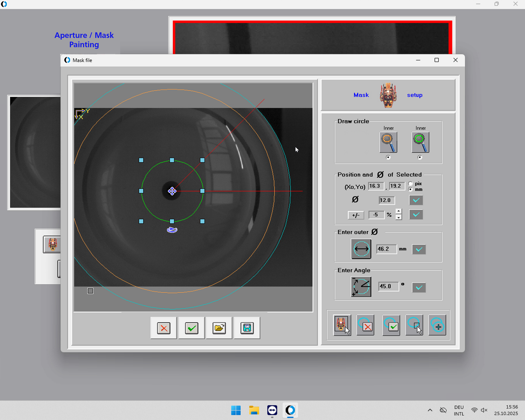Click the orange inner circle draw tool

click(388, 142)
